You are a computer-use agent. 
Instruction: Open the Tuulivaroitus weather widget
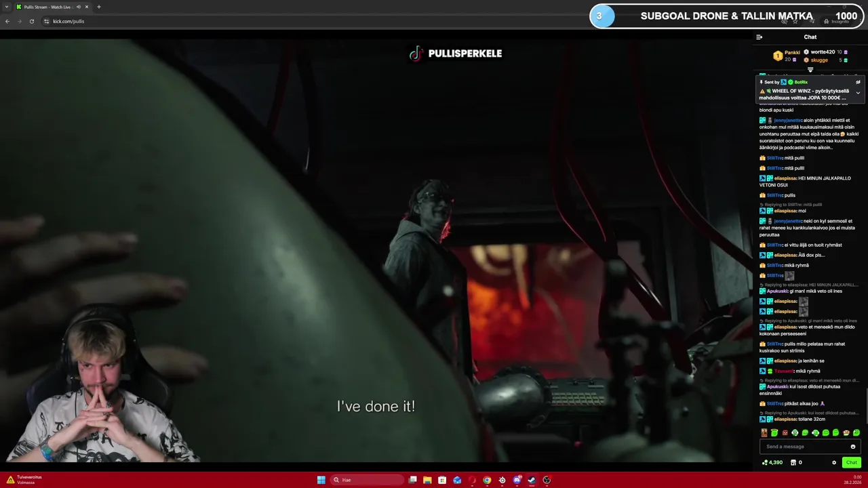(24, 480)
